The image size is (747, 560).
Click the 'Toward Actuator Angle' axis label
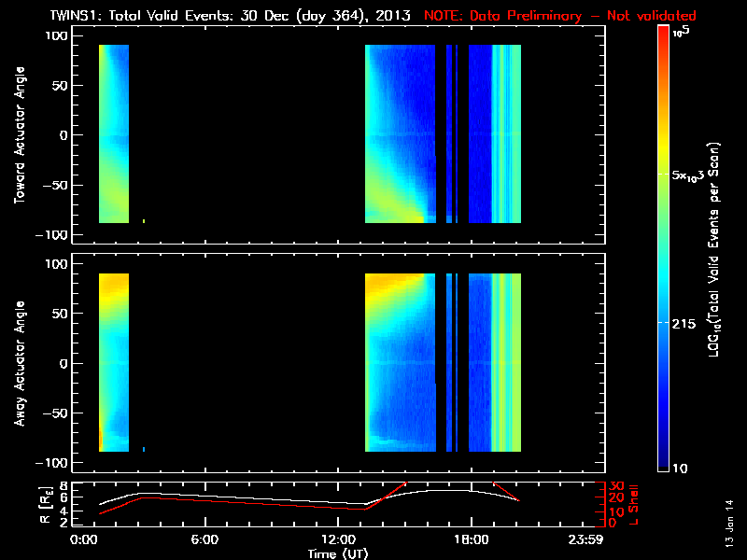click(x=19, y=135)
